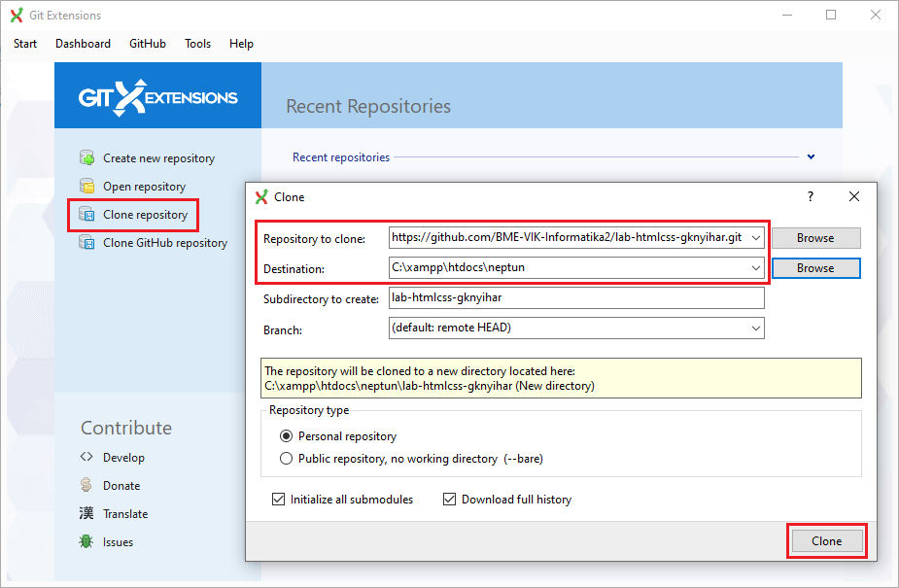This screenshot has height=588, width=899.
Task: Click the Clone GitHub repository icon
Action: [x=87, y=243]
